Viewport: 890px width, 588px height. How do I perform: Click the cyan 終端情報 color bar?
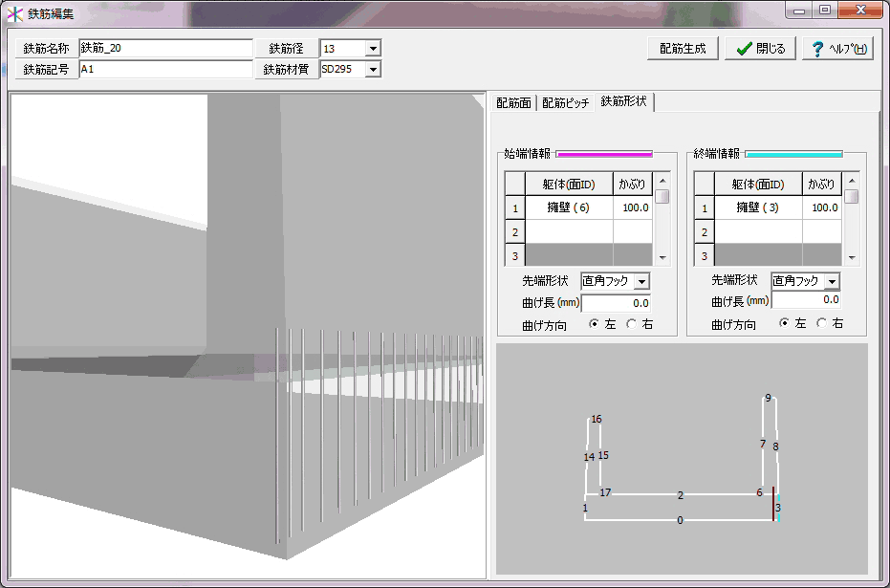pyautogui.click(x=793, y=154)
